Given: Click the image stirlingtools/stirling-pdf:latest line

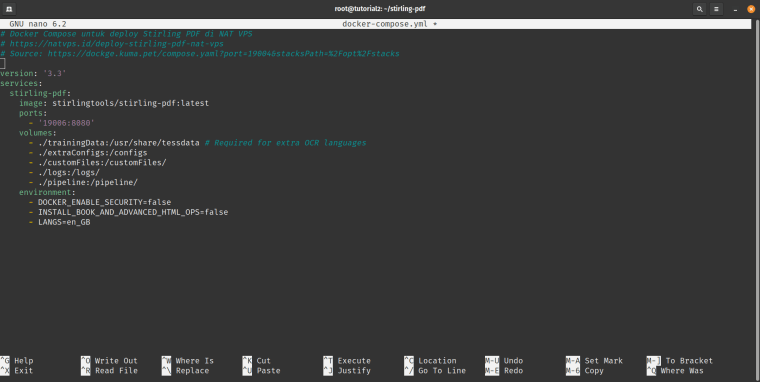Looking at the screenshot, I should [114, 103].
